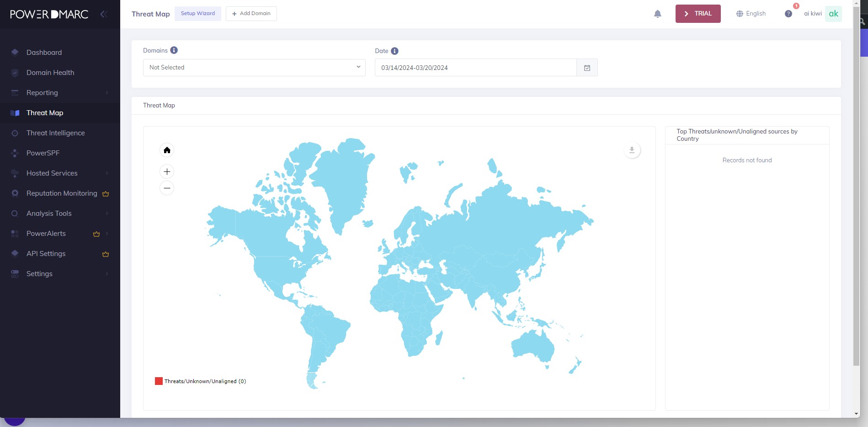The image size is (868, 427).
Task: Collapse sidebar with double chevron icon
Action: [x=104, y=14]
